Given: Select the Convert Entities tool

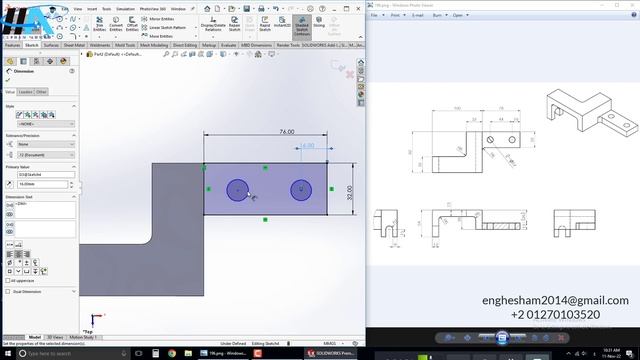Looking at the screenshot, I should (x=116, y=24).
